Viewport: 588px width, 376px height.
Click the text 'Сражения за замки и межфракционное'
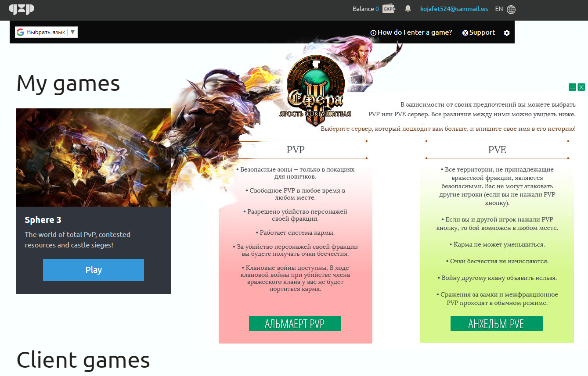pos(497,294)
